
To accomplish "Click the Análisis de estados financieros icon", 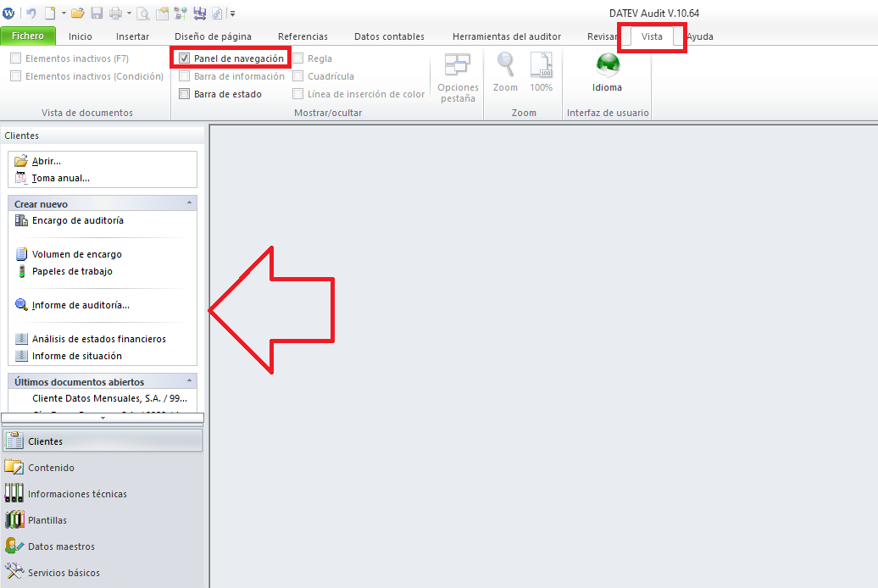I will coord(21,339).
